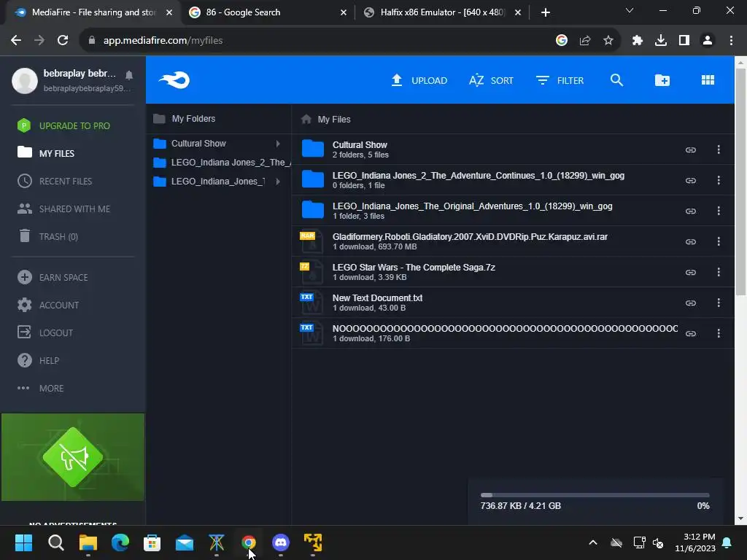Click user profile avatar
Viewport: 747px width, 560px height.
(25, 80)
